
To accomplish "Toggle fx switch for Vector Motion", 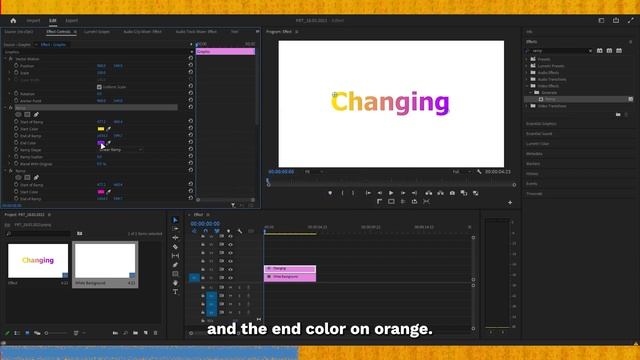I will 11,59.
